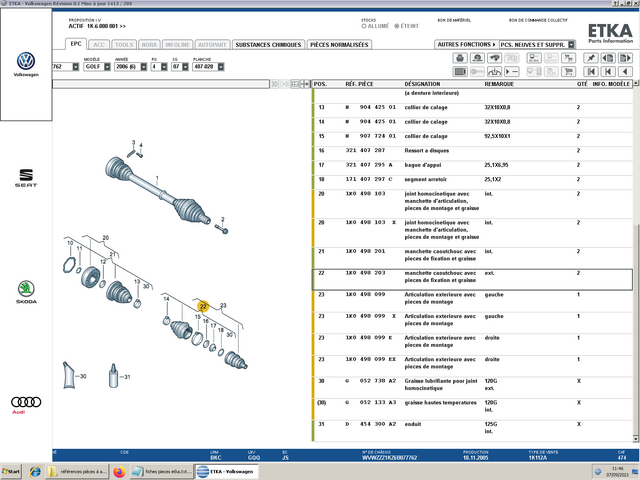Click the ACC tab
This screenshot has height=480, width=640.
(x=99, y=44)
